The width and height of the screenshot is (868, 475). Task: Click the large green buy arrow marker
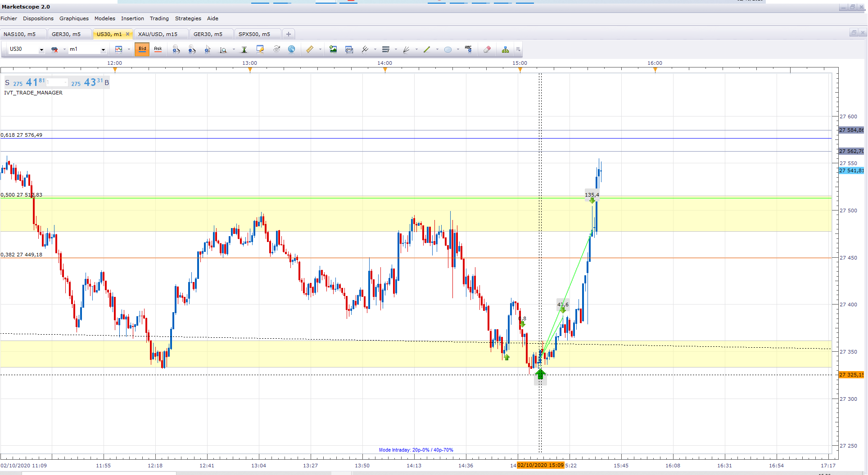(540, 374)
